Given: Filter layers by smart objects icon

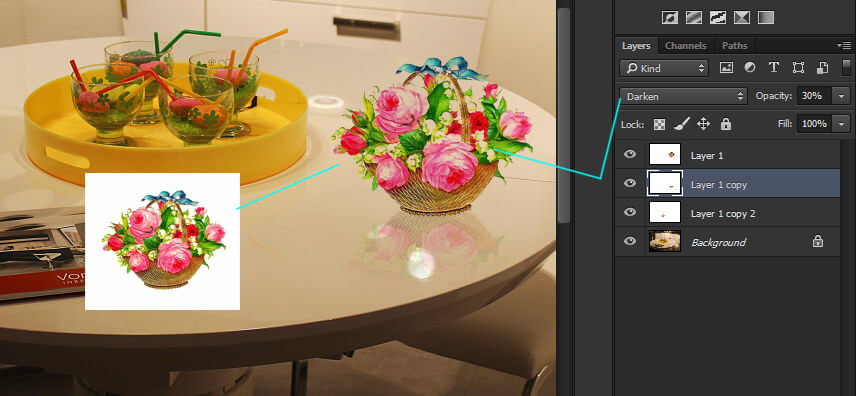Looking at the screenshot, I should tap(822, 68).
